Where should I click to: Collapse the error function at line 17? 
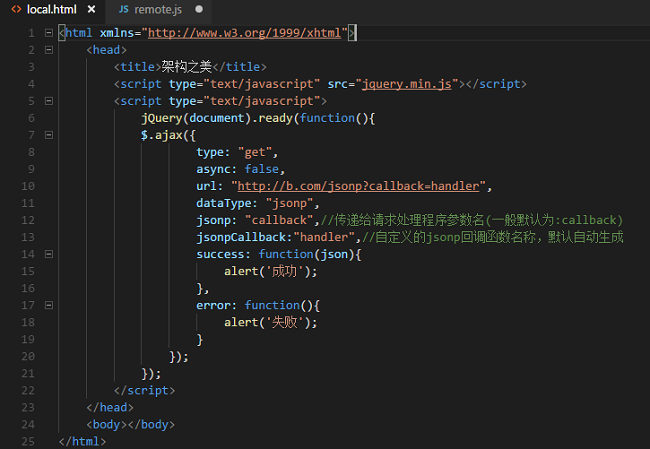[49, 305]
